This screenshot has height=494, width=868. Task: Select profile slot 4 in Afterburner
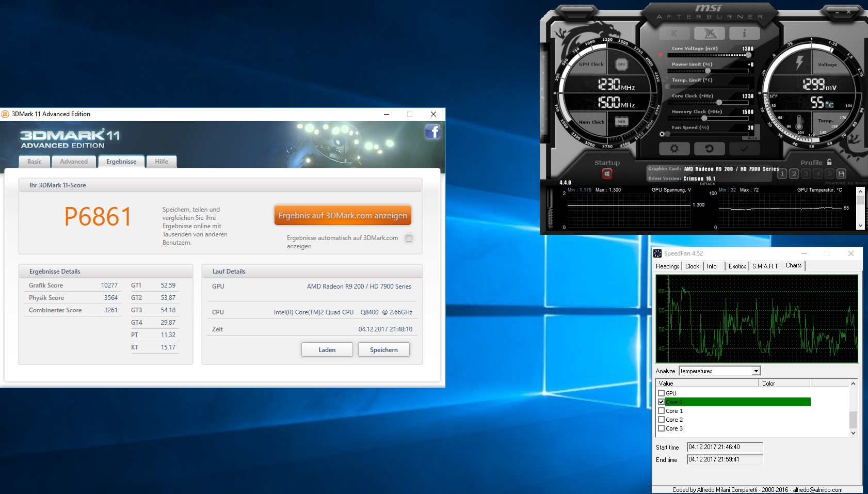817,174
